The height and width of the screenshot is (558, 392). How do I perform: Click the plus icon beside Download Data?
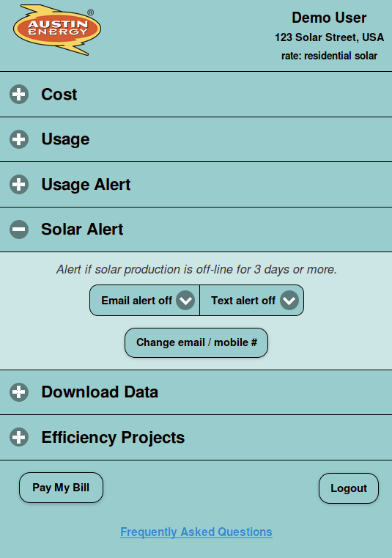click(19, 392)
